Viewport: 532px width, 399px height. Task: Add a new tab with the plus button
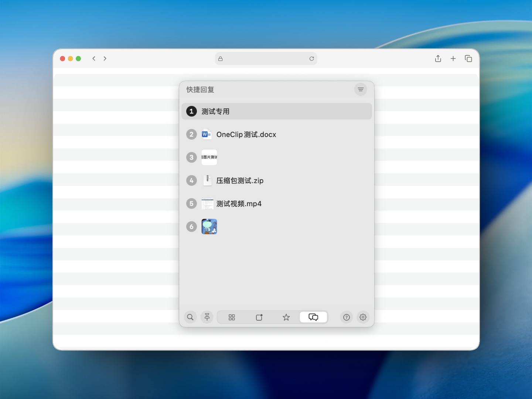point(453,58)
